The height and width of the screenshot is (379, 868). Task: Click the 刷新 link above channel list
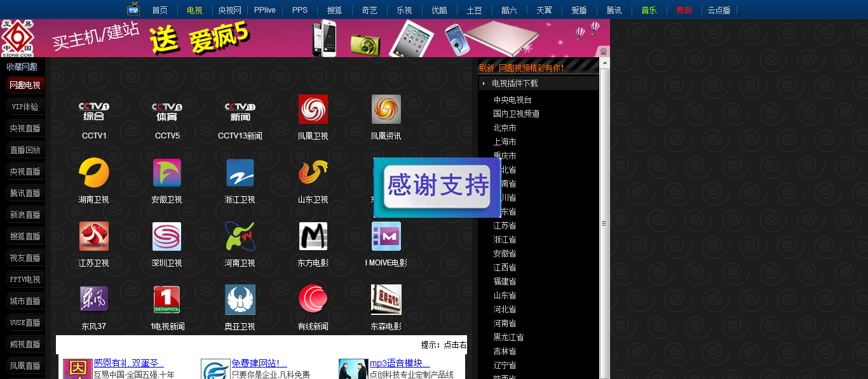[x=486, y=68]
